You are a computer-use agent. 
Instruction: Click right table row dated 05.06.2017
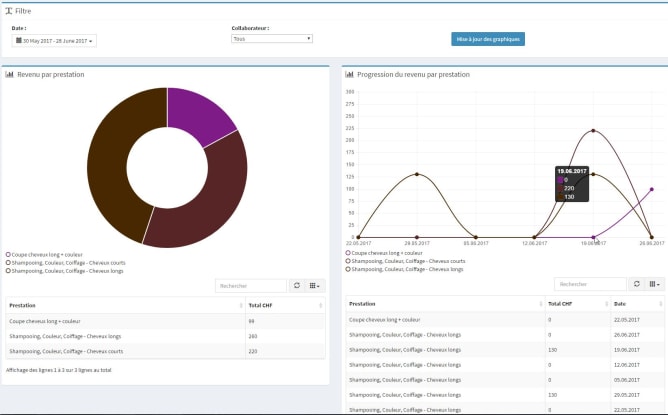point(505,380)
